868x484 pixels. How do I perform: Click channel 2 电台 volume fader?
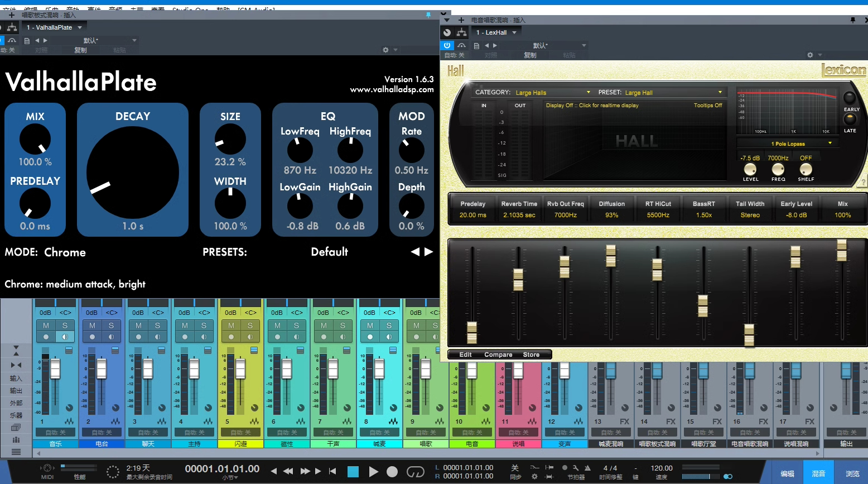(102, 369)
